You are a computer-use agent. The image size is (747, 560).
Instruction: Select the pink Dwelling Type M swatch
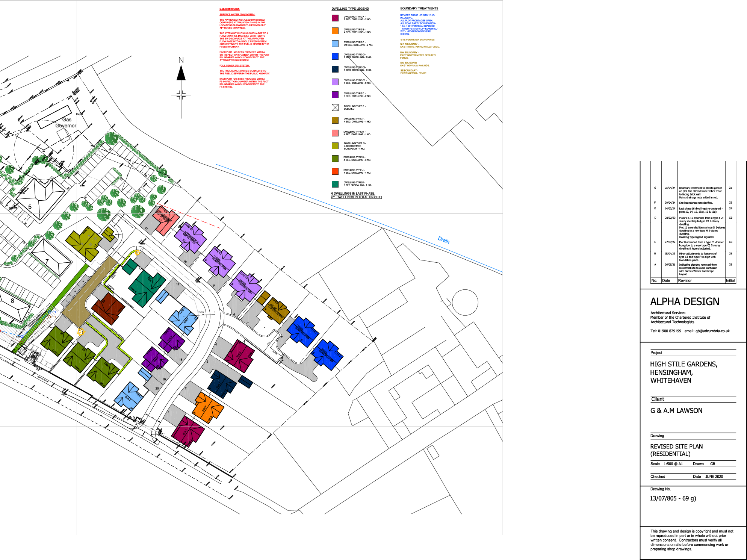[335, 133]
